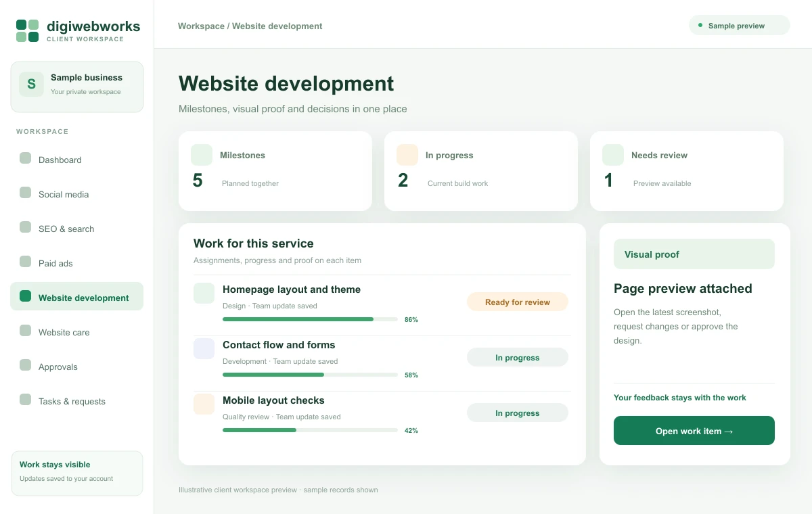Click the In progress card icon
812x514 pixels.
[x=407, y=155]
